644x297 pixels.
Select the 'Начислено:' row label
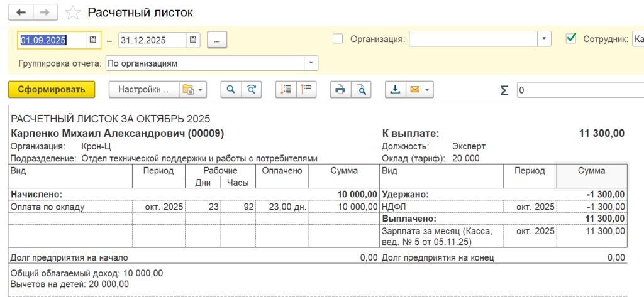click(x=36, y=194)
